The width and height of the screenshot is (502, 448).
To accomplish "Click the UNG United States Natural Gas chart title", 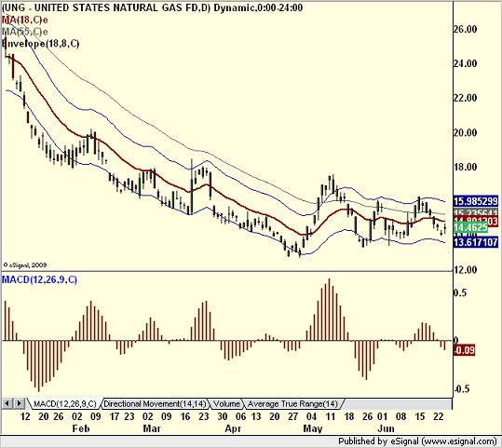I will click(x=152, y=7).
